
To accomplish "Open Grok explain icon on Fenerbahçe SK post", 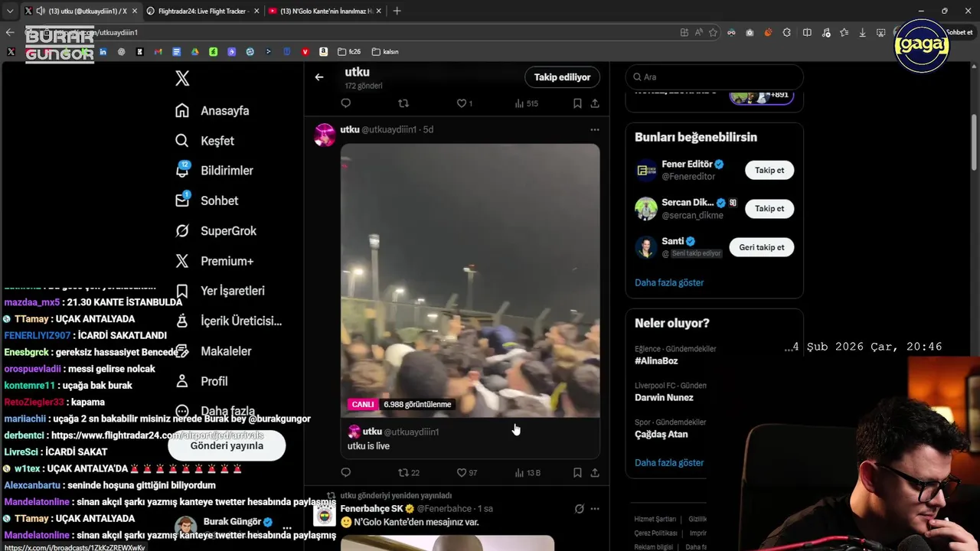I will point(580,509).
